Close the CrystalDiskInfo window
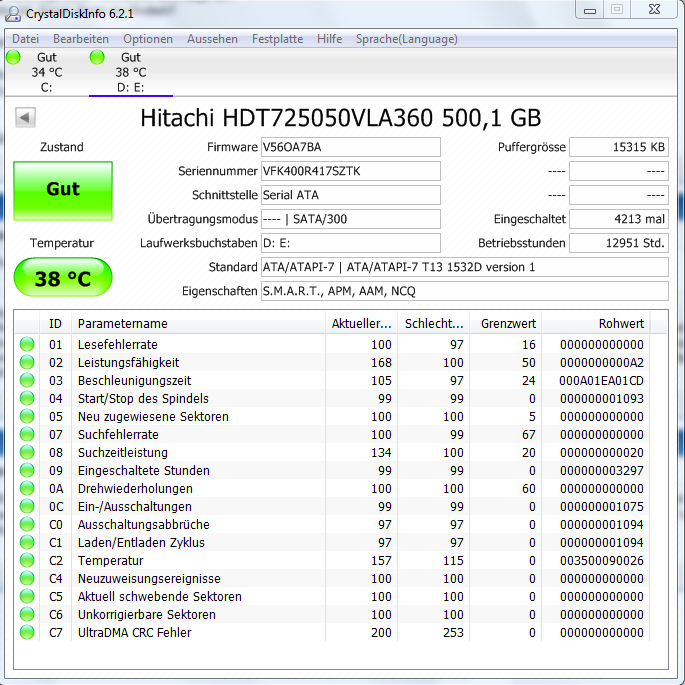Screen dimensions: 685x685 pyautogui.click(x=654, y=10)
